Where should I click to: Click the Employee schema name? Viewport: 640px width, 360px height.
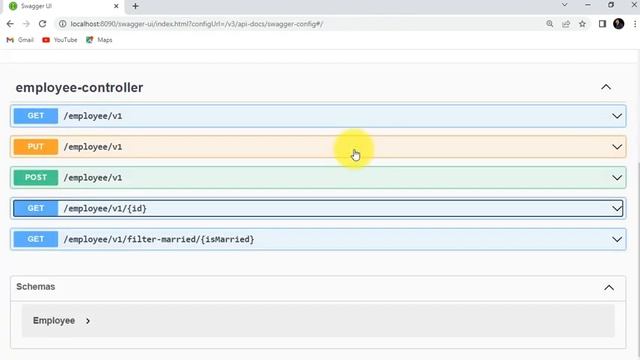(54, 321)
